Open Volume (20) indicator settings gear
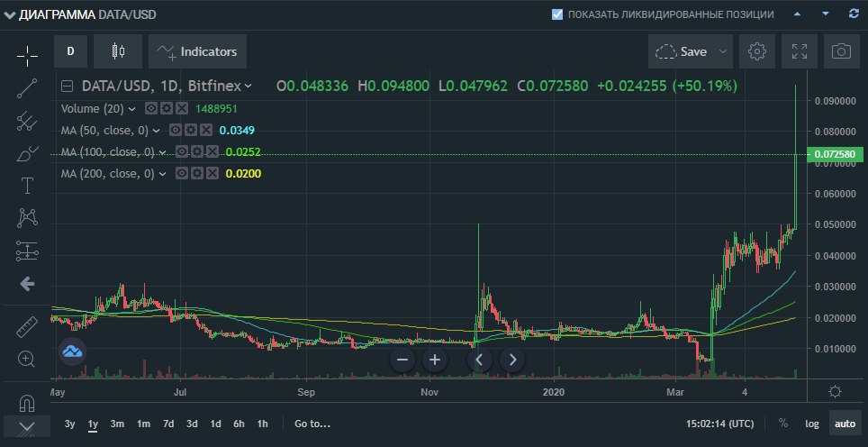 [x=165, y=108]
